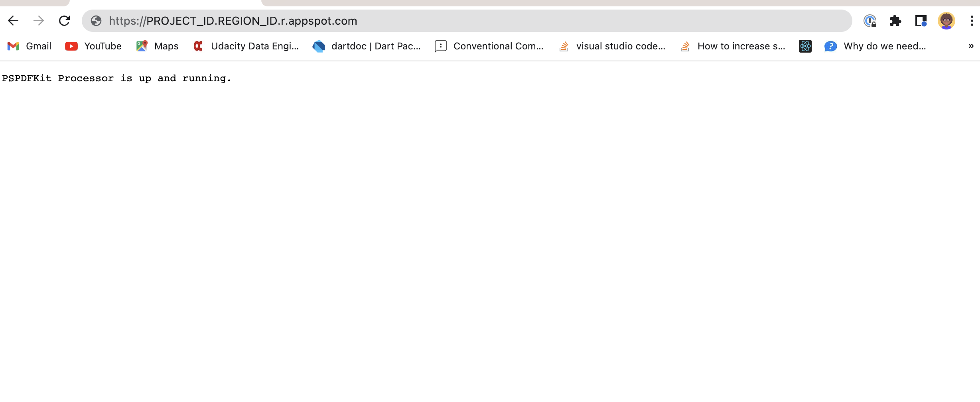Viewport: 980px width, 402px height.
Task: Click the forward navigation arrow
Action: click(x=39, y=21)
